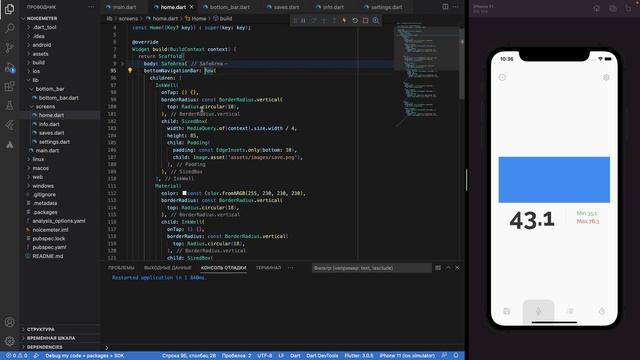Click the simulator rotate icon
This screenshot has width=640, height=360.
[628, 8]
